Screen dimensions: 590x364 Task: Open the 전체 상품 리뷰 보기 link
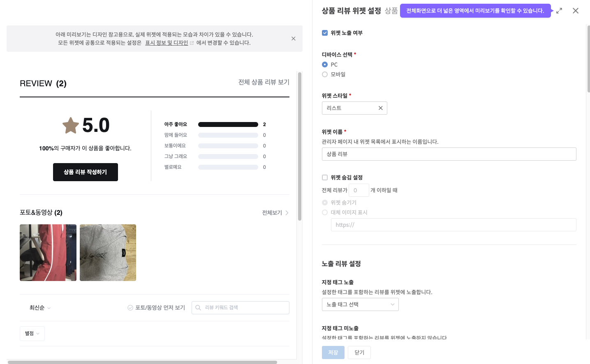tap(264, 82)
